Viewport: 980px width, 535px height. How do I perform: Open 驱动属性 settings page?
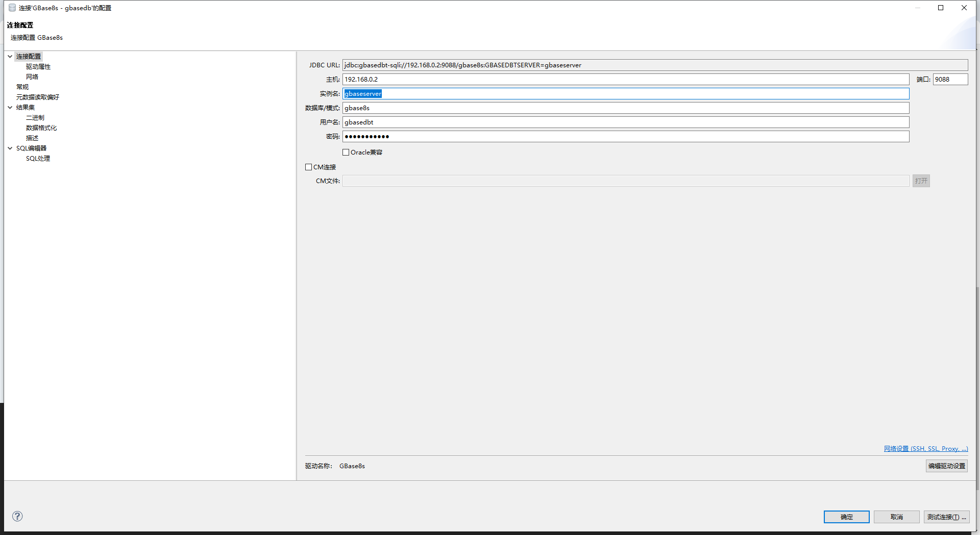tap(38, 67)
